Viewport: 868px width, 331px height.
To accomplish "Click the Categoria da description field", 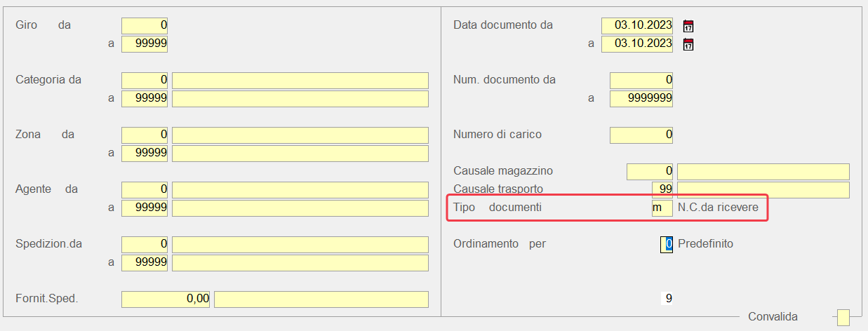I will pos(300,81).
